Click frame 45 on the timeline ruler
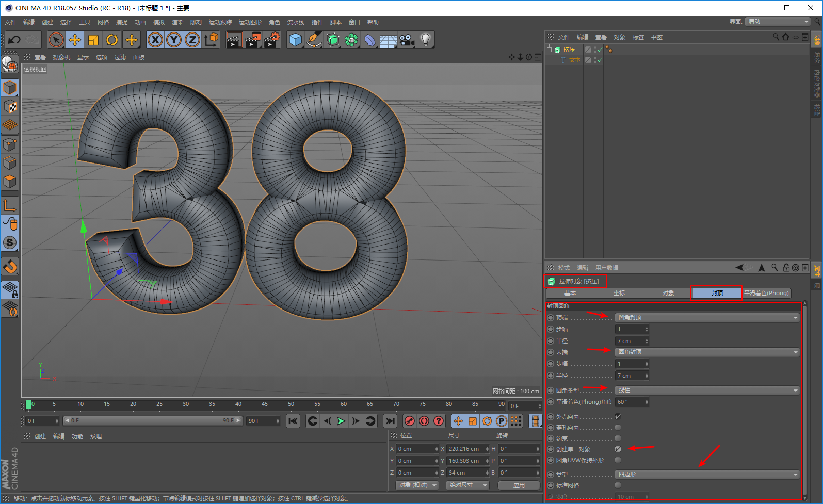Screen dimensions: 823x504 [x=265, y=405]
